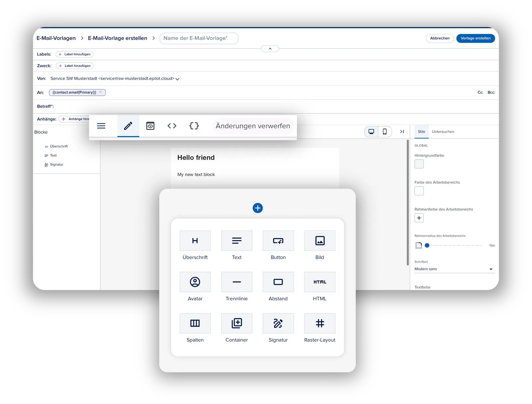Switch to HTML code view

(x=172, y=126)
